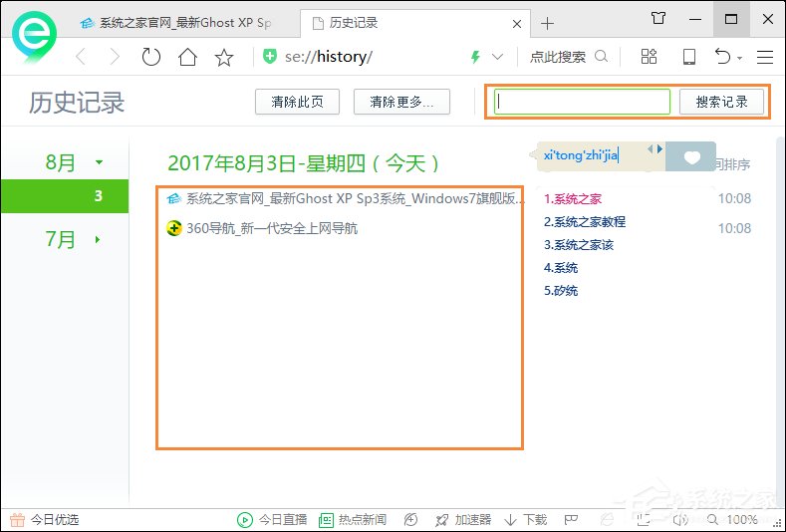Screen dimensions: 786x532
Task: Click the 加速器 rocket item
Action: (x=463, y=519)
